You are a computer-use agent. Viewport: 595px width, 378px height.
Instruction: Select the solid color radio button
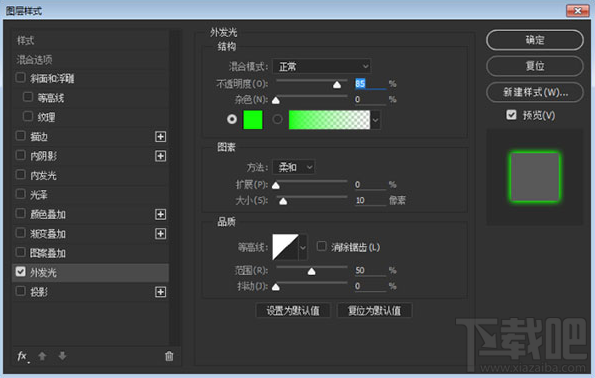tap(232, 119)
